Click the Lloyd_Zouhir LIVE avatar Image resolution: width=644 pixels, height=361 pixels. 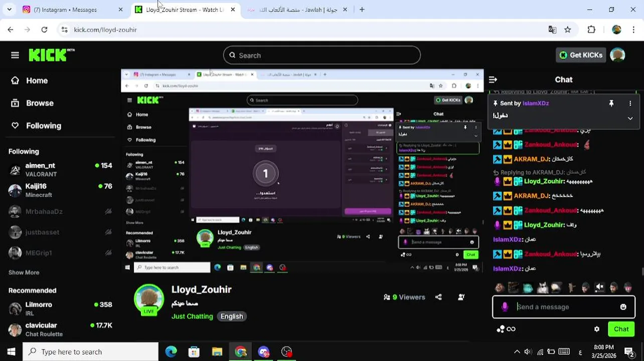(x=149, y=300)
